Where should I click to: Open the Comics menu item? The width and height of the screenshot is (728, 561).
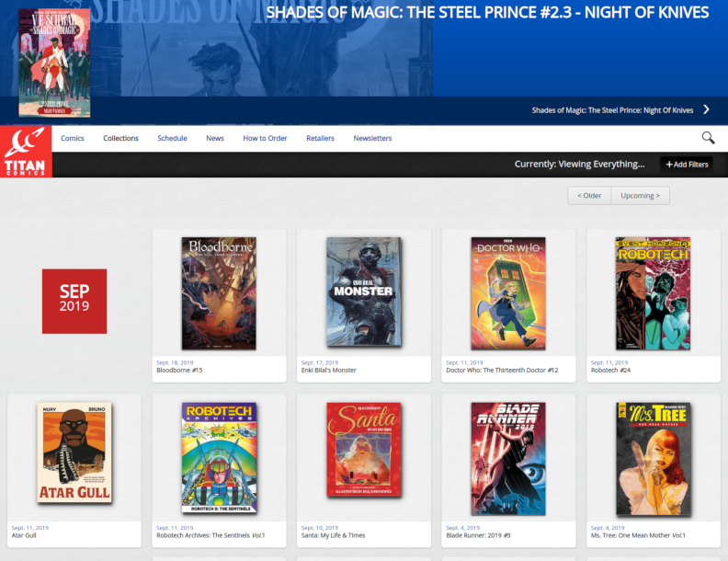click(x=72, y=138)
